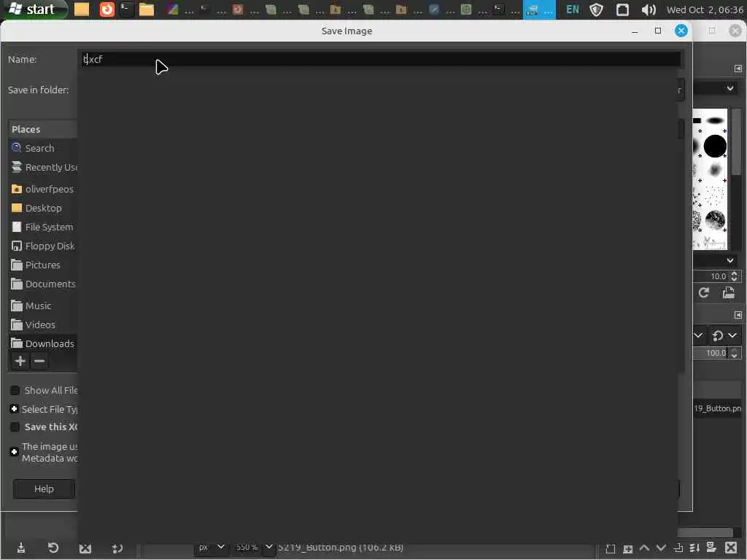Duplicate layer icon in layers panel
The height and width of the screenshot is (560, 747).
(x=678, y=548)
